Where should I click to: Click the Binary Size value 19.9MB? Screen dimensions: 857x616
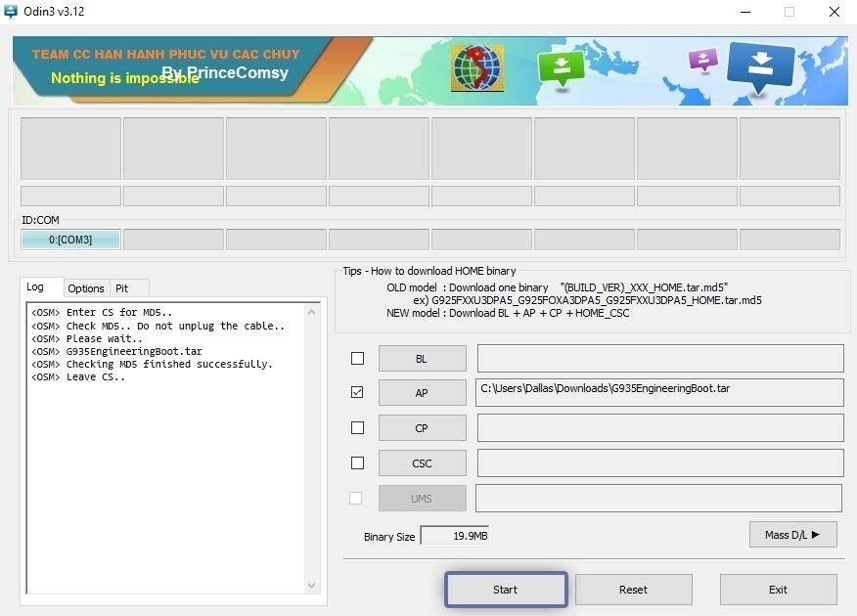455,536
